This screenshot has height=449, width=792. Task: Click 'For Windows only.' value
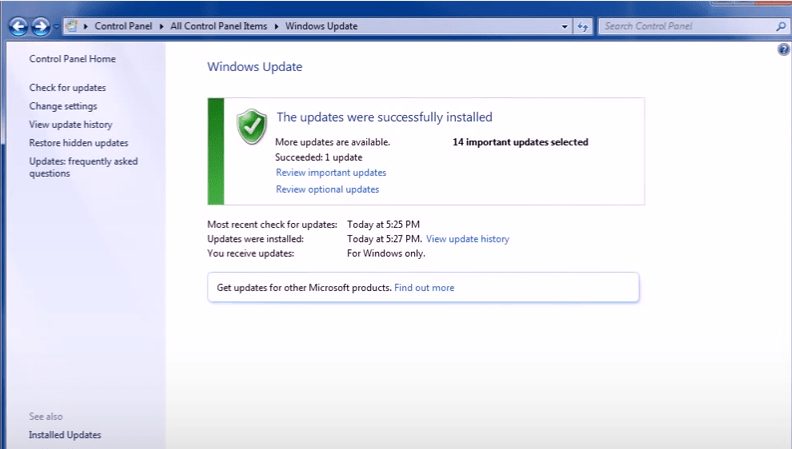pos(386,254)
